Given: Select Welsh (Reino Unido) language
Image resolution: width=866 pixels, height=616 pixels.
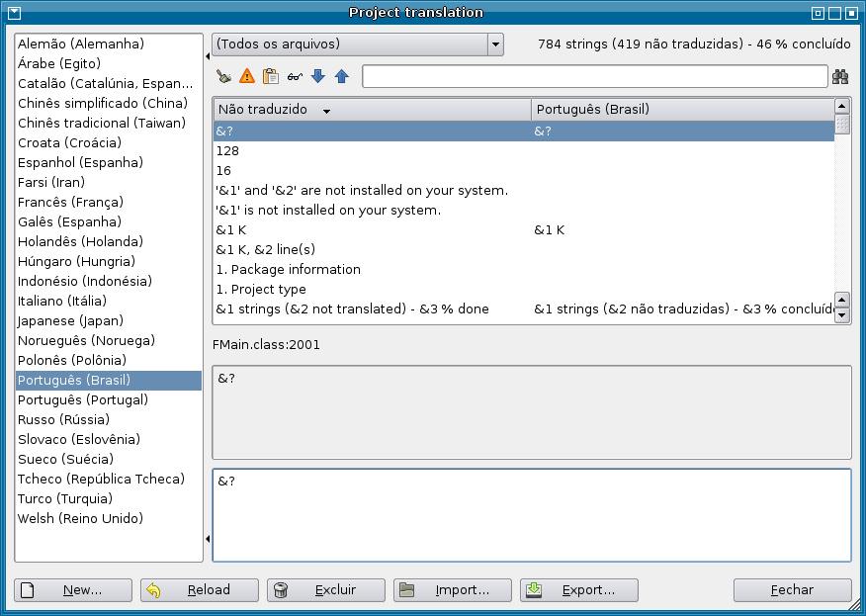Looking at the screenshot, I should pyautogui.click(x=109, y=519).
